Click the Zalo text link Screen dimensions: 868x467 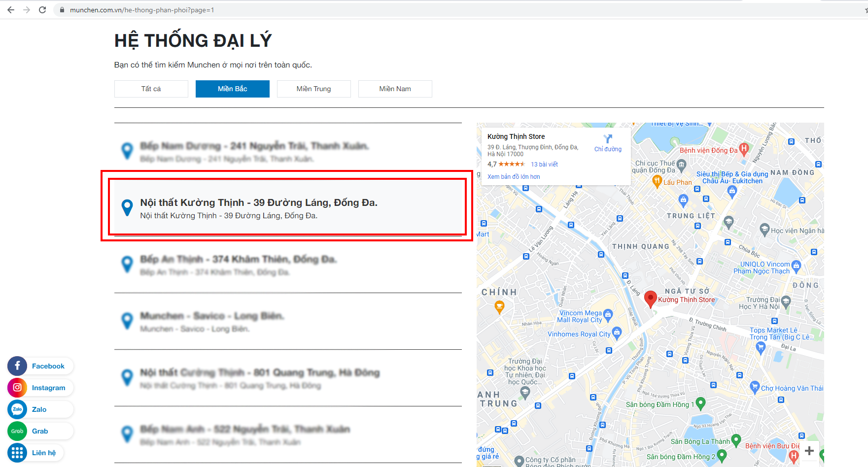tap(39, 409)
